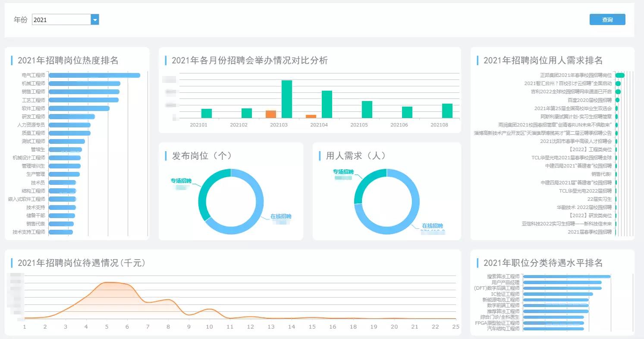
Task: Click the 销售工程师 label in 岗位热度排名
Action: click(33, 92)
